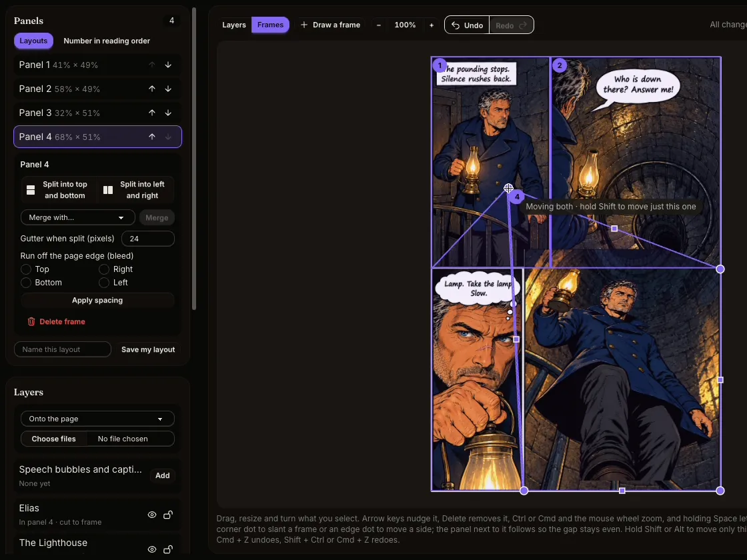Click the bottom edge midpoint handle of frame 4
Screen dimensions: 747x560
[x=622, y=491]
